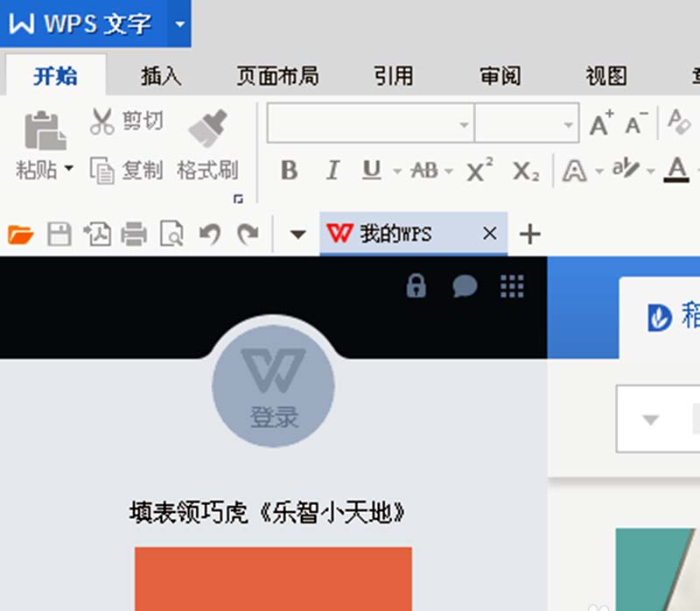Open the apps grid icon near top right
The image size is (700, 611).
pos(511,286)
